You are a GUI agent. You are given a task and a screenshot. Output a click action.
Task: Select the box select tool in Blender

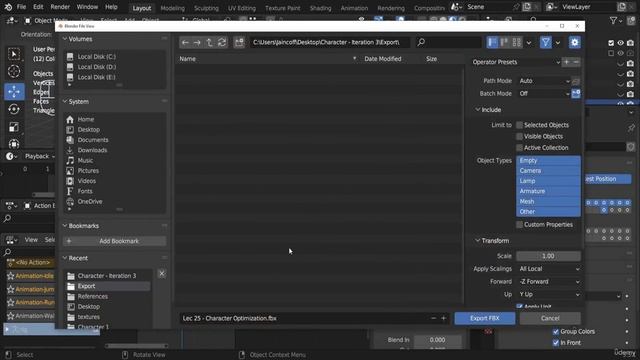point(14,54)
